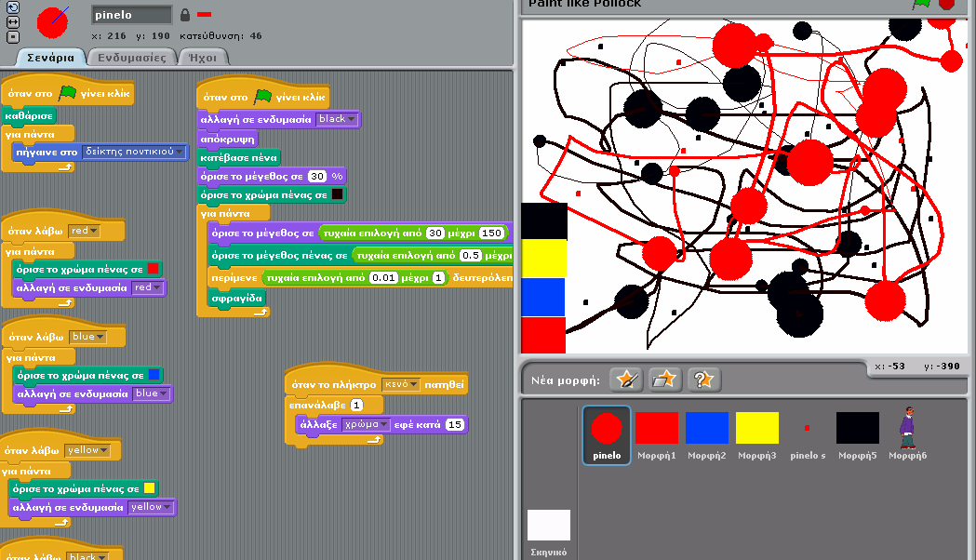976x560 pixels.
Task: Paint a new sprite with the brush star button
Action: pos(625,379)
